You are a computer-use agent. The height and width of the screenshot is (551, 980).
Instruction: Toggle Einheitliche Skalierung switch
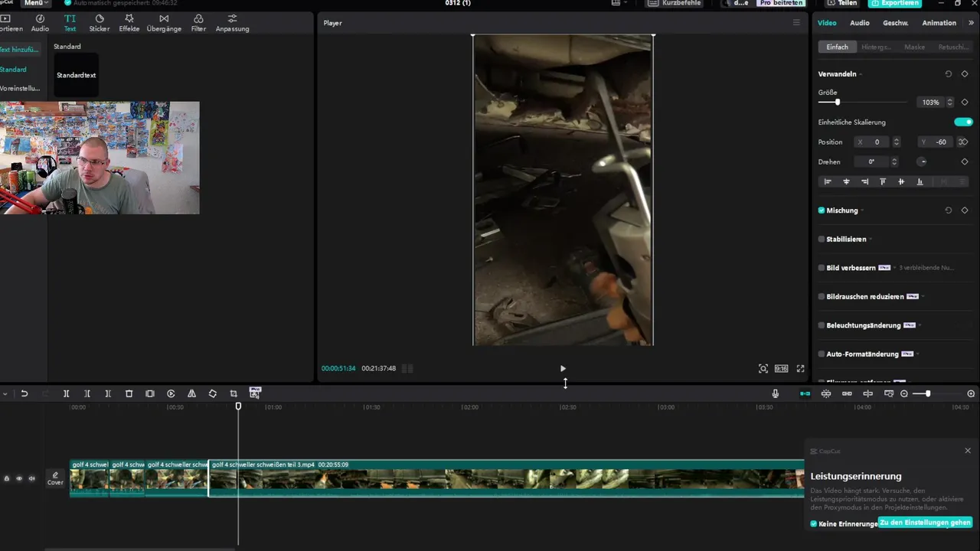pos(963,122)
